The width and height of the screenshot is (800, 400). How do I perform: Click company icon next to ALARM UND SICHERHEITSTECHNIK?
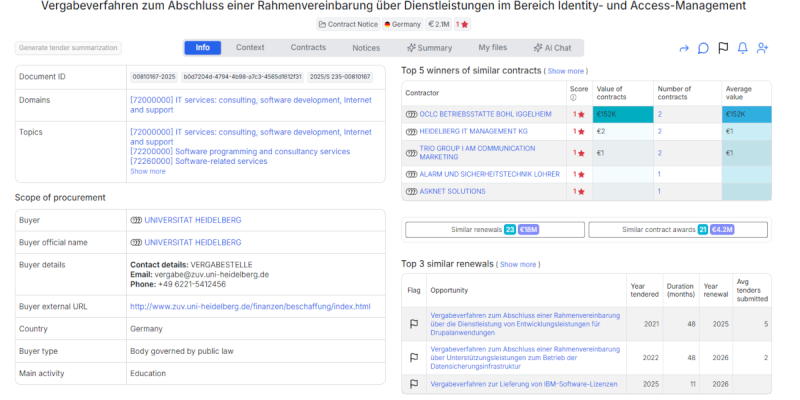pos(411,174)
